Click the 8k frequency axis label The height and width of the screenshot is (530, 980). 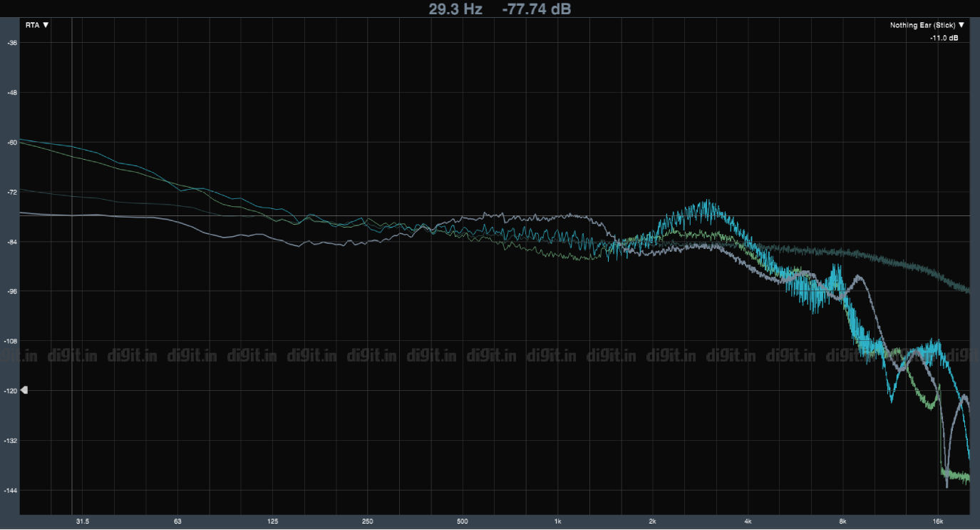point(842,522)
